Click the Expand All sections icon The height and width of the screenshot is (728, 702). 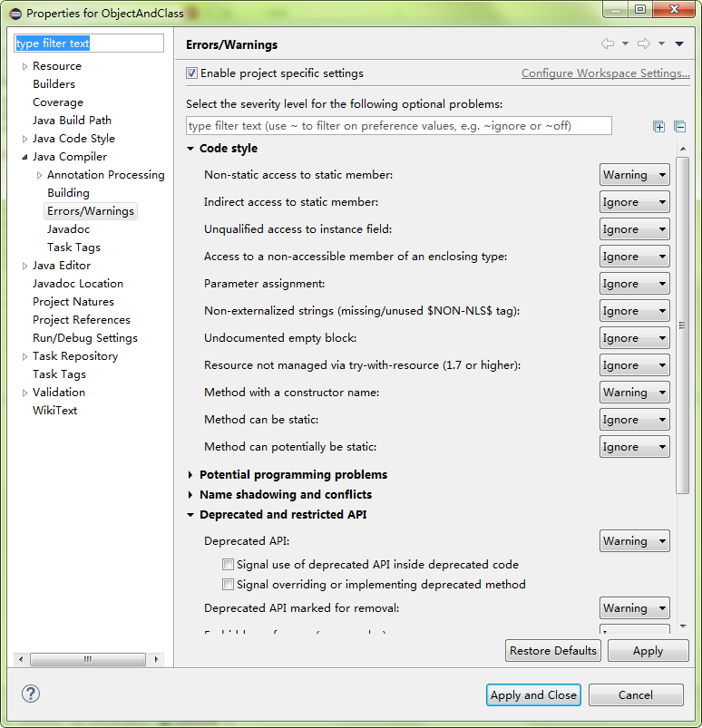(x=658, y=126)
